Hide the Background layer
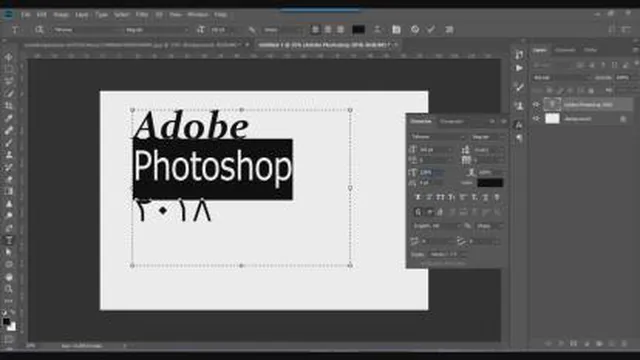This screenshot has height=360, width=640. (536, 118)
